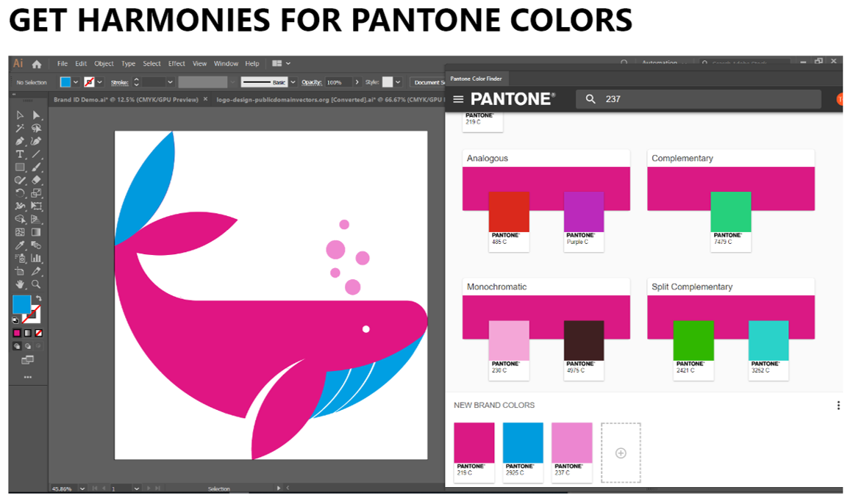
Task: Select the Eyedropper tool
Action: (20, 245)
